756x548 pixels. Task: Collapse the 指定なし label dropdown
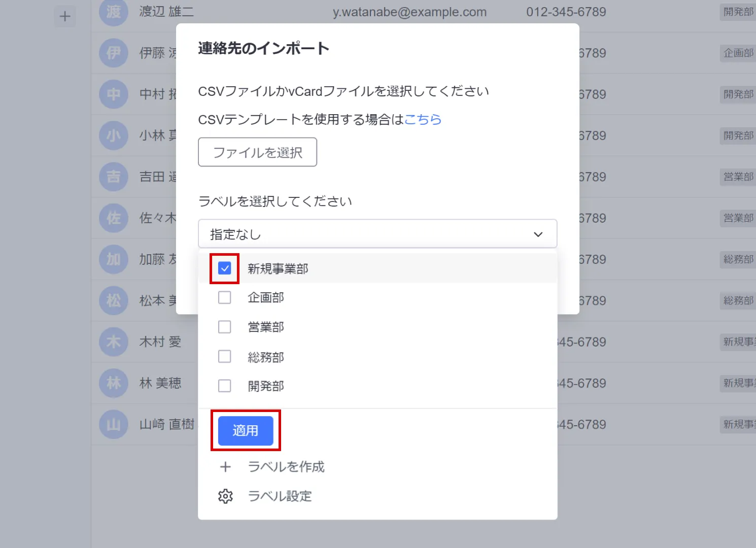[x=377, y=234]
